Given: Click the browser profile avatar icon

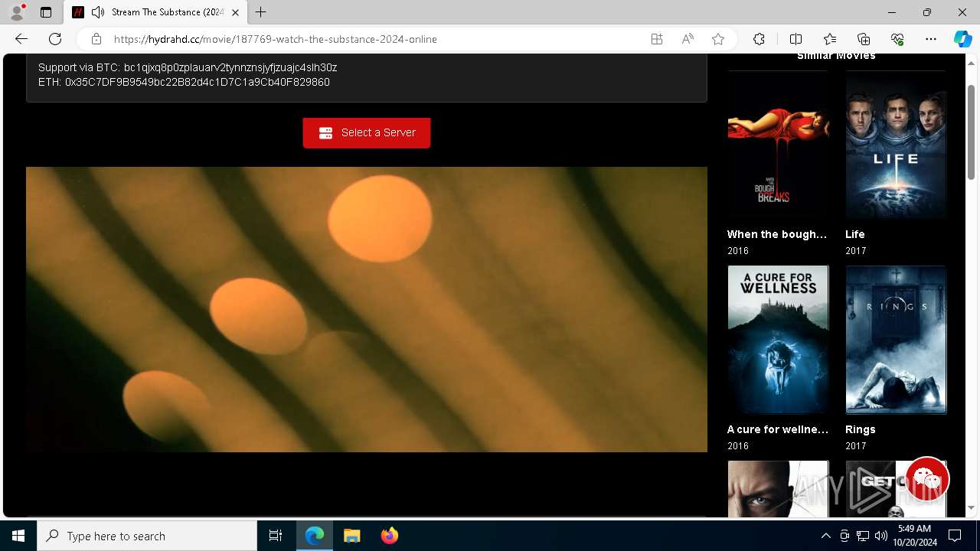Looking at the screenshot, I should (x=17, y=12).
